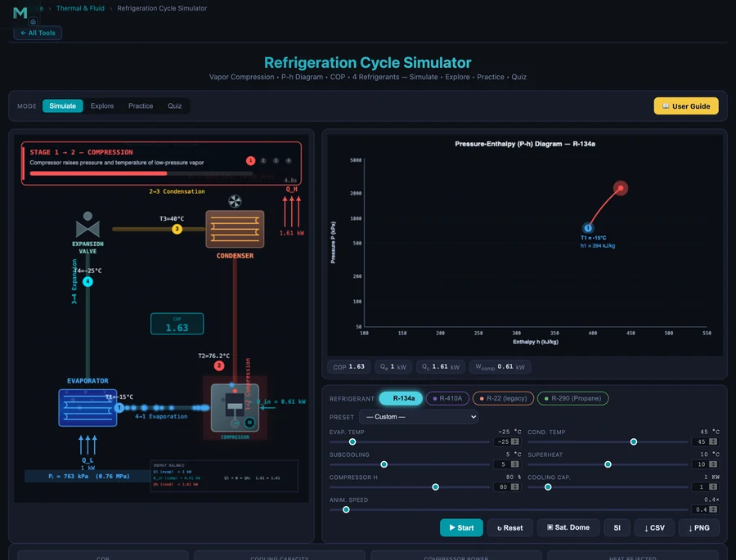Click state point 4 marker on the cycle
The width and height of the screenshot is (736, 560).
coord(88,282)
